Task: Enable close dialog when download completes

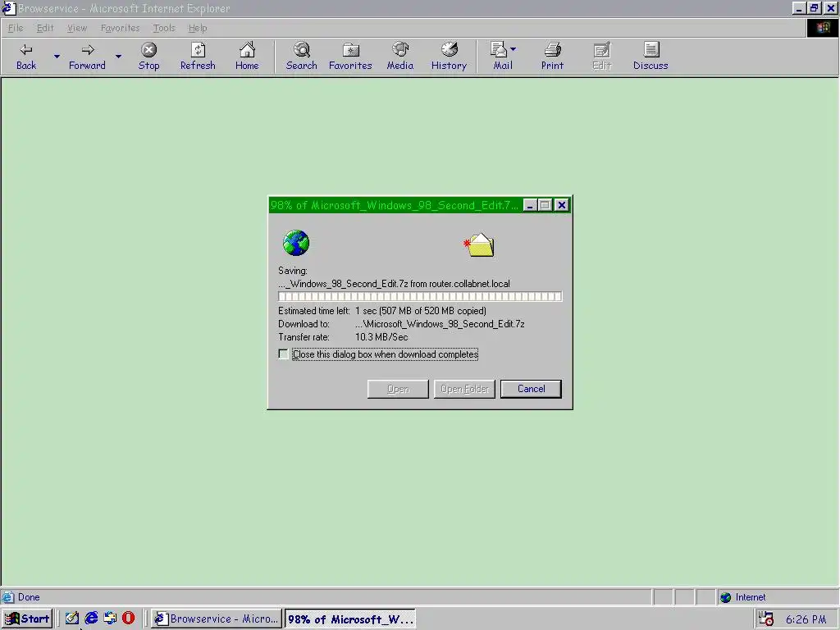Action: point(283,354)
